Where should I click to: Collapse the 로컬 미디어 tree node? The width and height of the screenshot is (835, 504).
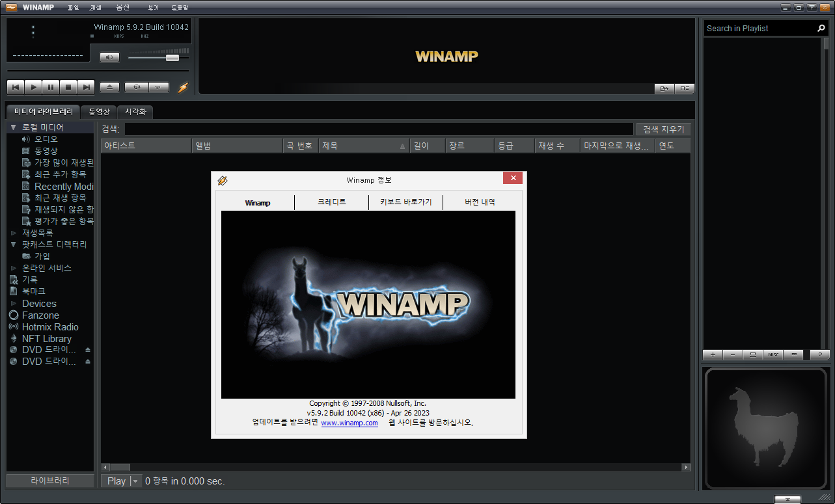pyautogui.click(x=13, y=127)
